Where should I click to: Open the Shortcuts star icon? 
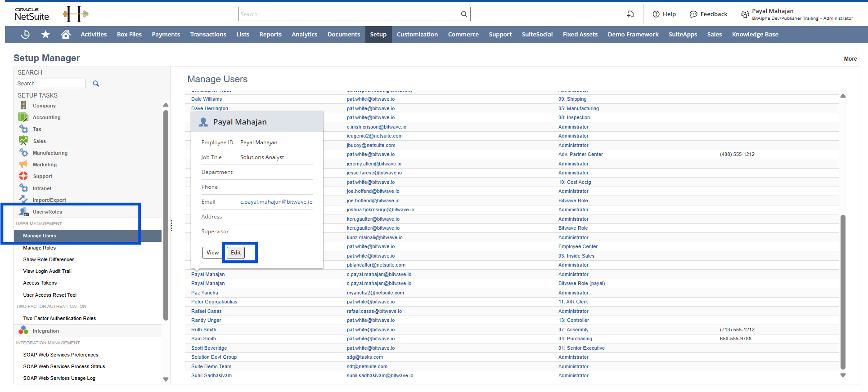[x=45, y=34]
